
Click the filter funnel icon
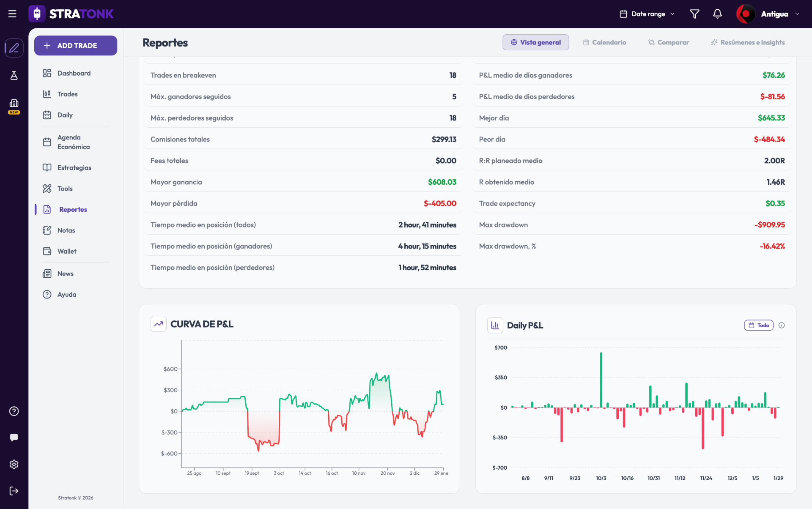click(694, 14)
